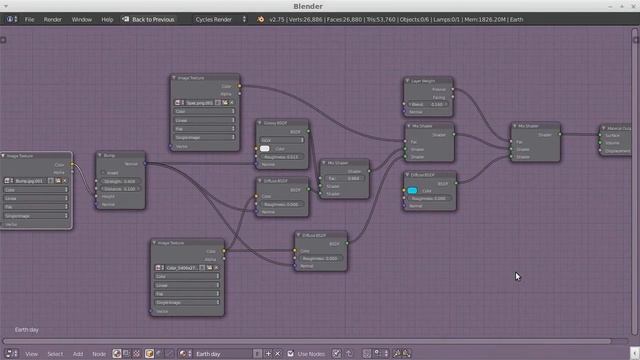Open the GGX distribution dropdown in Glossy BSDF
Viewport: 640px width, 360px height.
click(x=282, y=140)
